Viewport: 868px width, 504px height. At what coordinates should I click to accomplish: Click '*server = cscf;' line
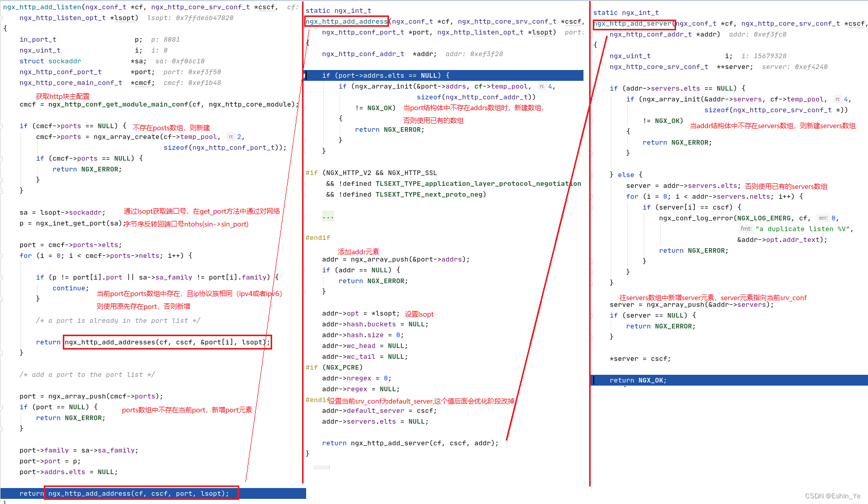click(x=640, y=359)
